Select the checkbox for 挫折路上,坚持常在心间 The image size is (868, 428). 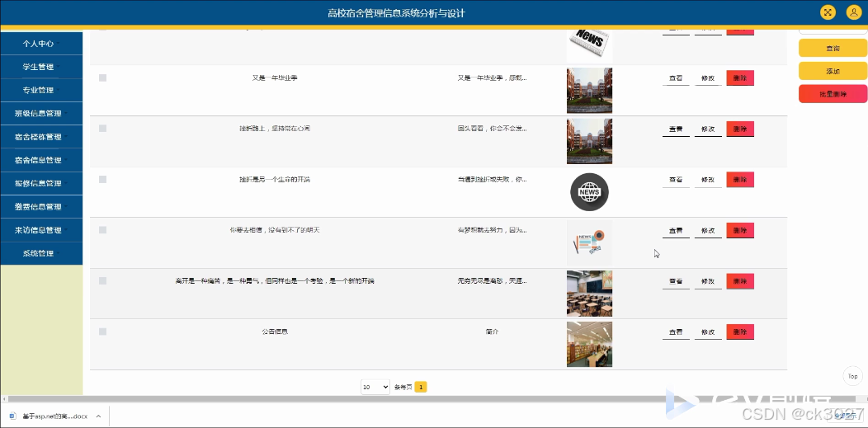pos(102,129)
